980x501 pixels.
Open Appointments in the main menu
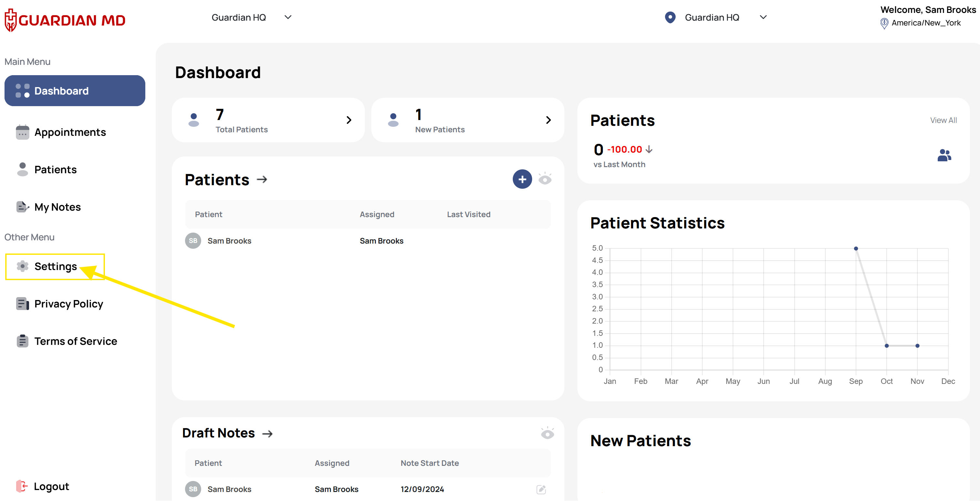70,132
